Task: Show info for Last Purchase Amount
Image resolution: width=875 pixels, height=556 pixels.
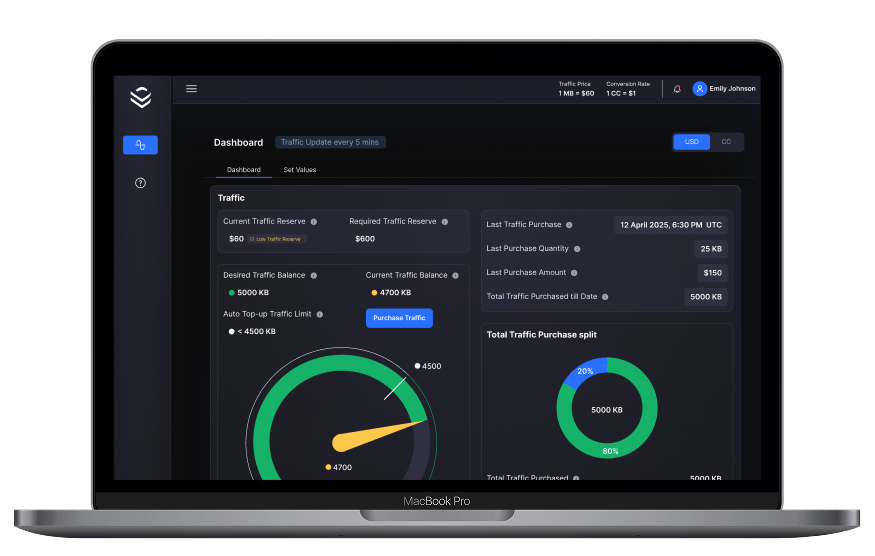Action: click(574, 273)
